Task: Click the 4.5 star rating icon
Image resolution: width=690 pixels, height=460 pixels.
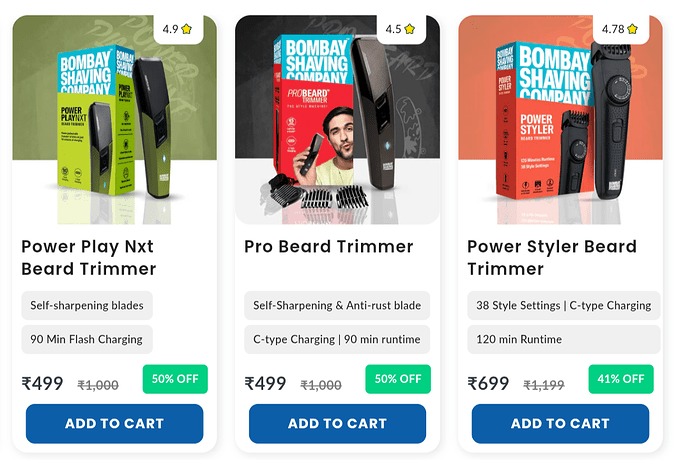Action: (x=411, y=30)
